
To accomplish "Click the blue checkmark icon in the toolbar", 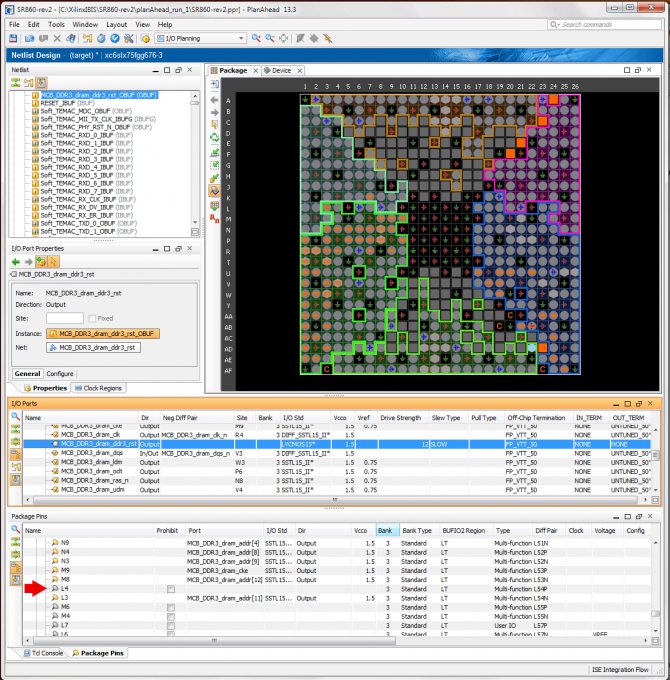I will pyautogui.click(x=115, y=39).
